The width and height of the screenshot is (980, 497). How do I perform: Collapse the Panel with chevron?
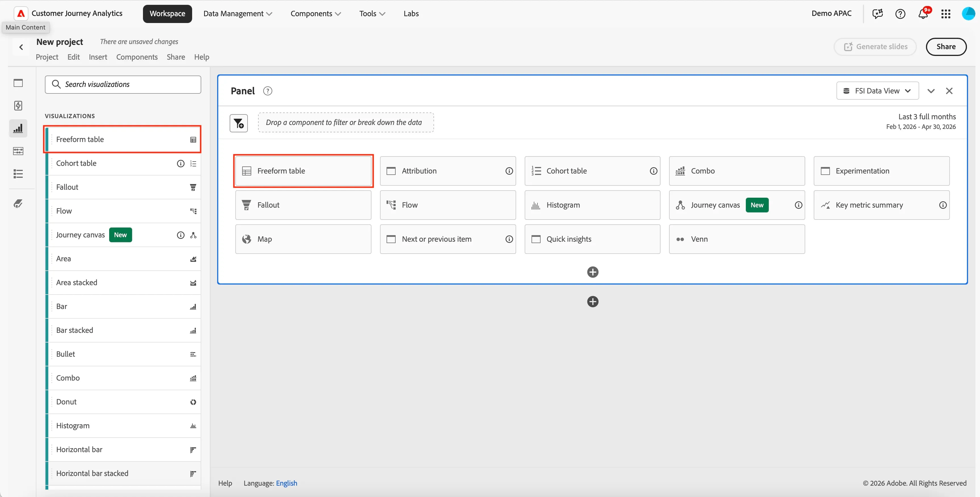click(931, 91)
